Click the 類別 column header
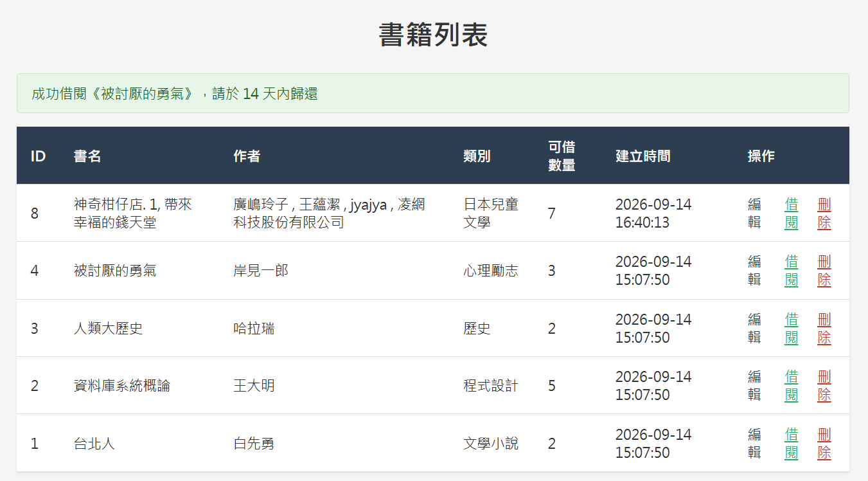The height and width of the screenshot is (481, 868). (x=477, y=156)
